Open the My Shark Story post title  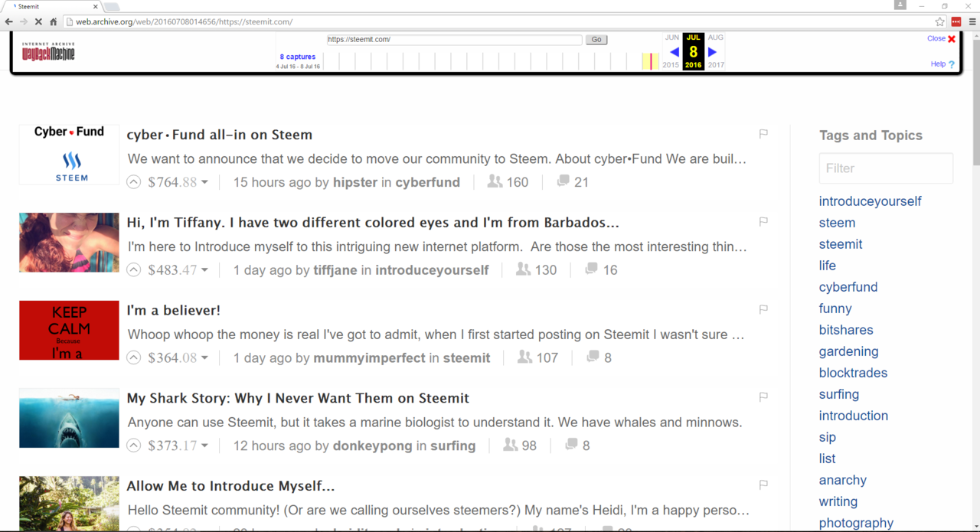pos(298,398)
